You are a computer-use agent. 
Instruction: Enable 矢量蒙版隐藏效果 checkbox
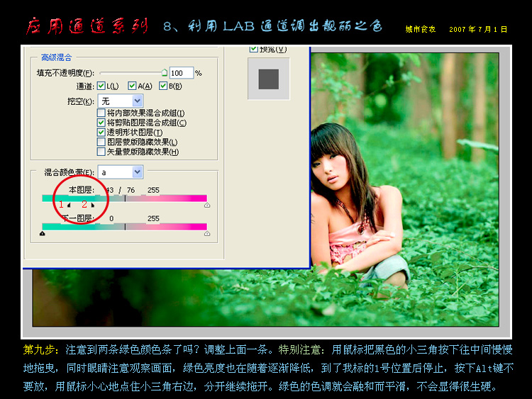tap(101, 152)
